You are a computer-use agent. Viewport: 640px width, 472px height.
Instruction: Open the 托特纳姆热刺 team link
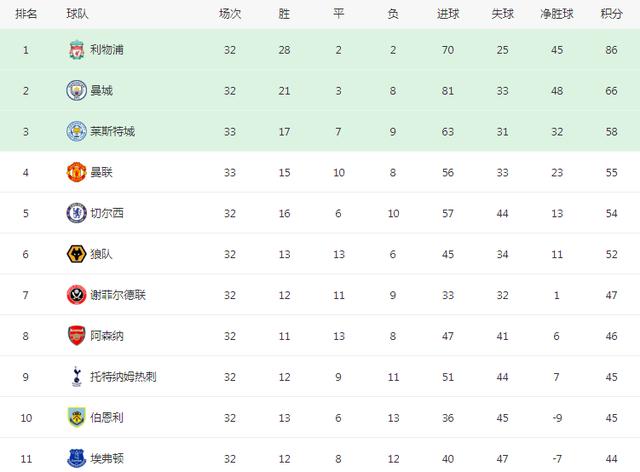pyautogui.click(x=123, y=376)
